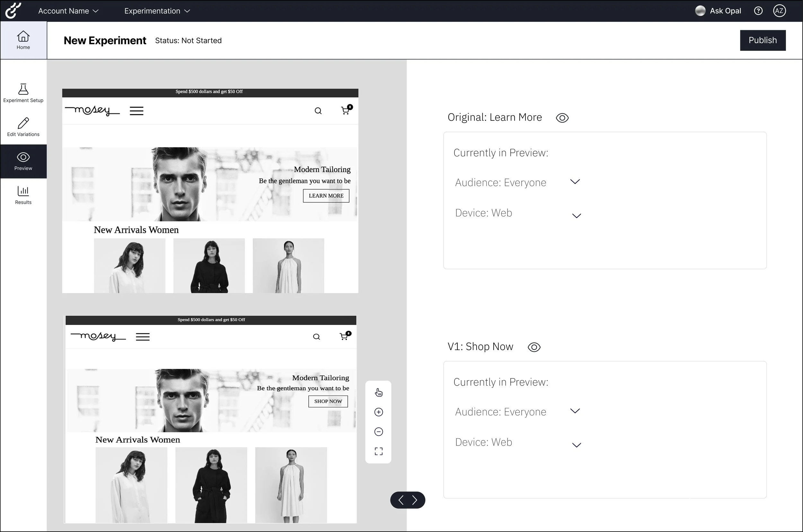Open the Experimentation menu
Screen dimensions: 803x532
[157, 11]
